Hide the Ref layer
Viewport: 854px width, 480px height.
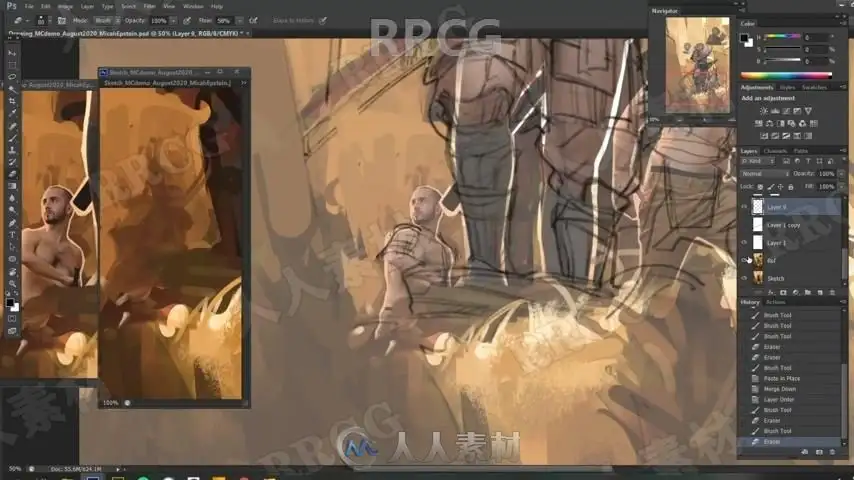[x=744, y=260]
